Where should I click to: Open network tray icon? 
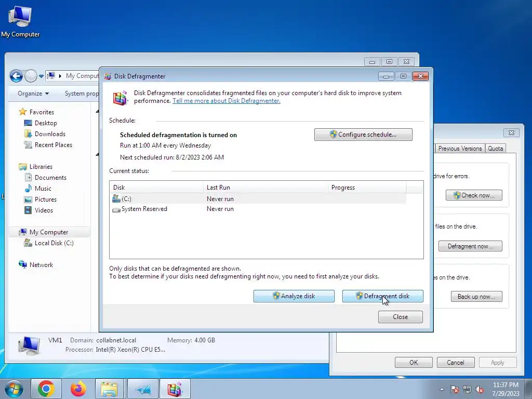point(467,390)
